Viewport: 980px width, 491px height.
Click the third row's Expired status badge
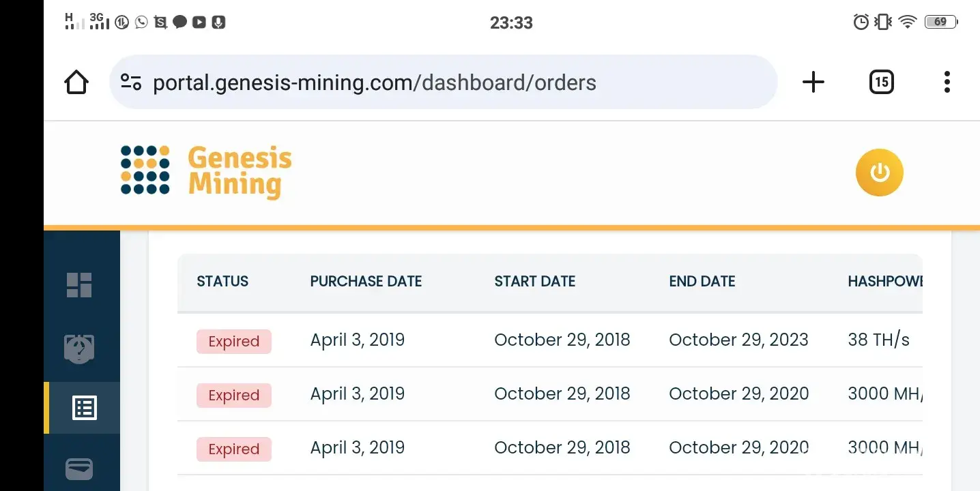(x=234, y=449)
